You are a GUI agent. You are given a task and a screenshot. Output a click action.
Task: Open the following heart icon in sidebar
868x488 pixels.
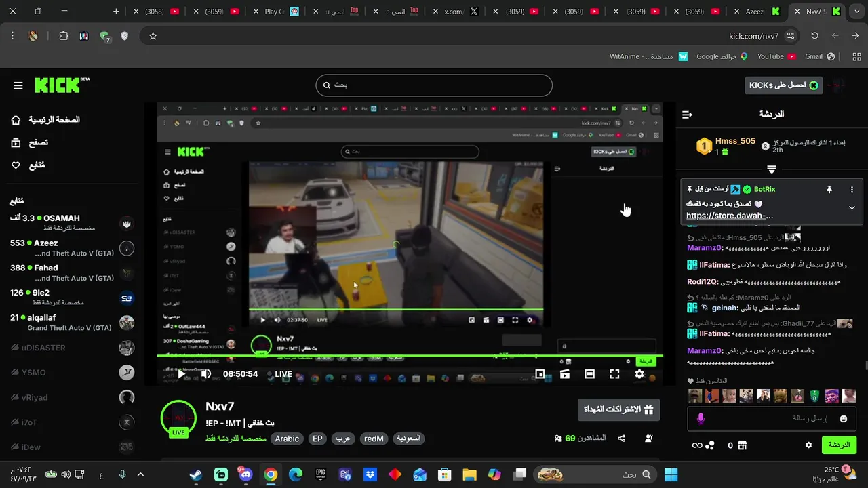(x=16, y=165)
